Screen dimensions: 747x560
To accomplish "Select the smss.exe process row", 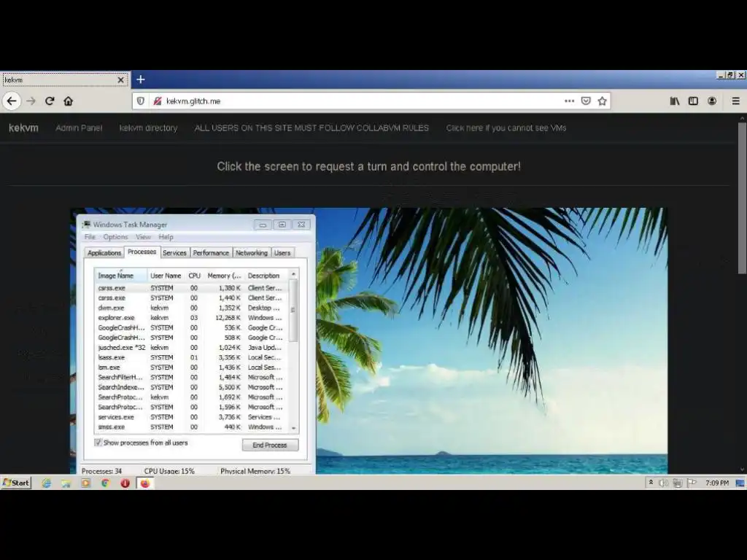I will (x=191, y=427).
